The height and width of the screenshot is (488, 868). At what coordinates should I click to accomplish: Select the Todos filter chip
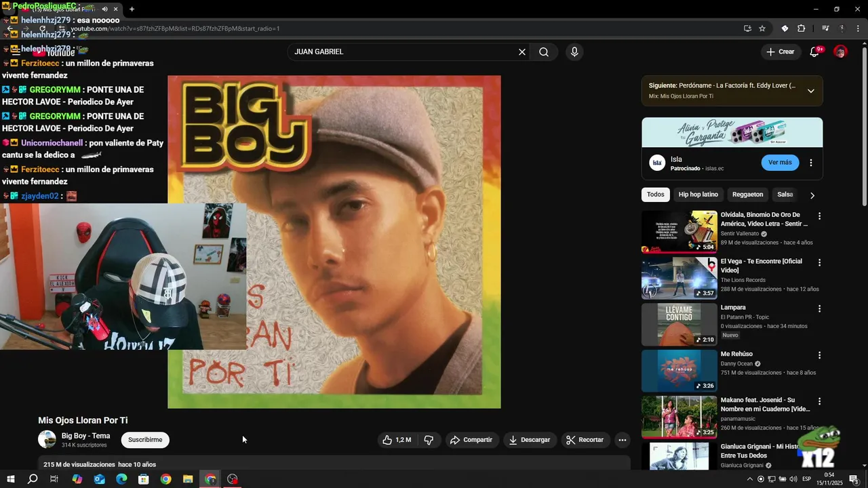click(656, 195)
